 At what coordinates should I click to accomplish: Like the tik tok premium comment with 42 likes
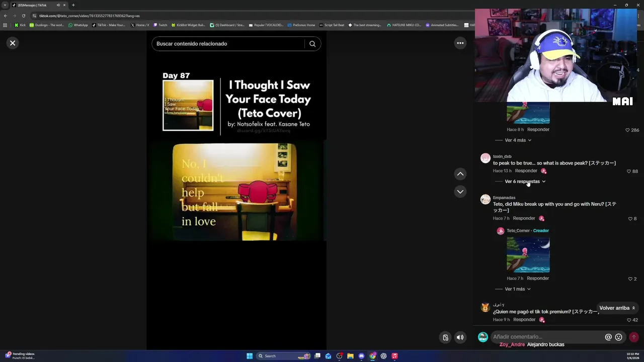click(629, 320)
